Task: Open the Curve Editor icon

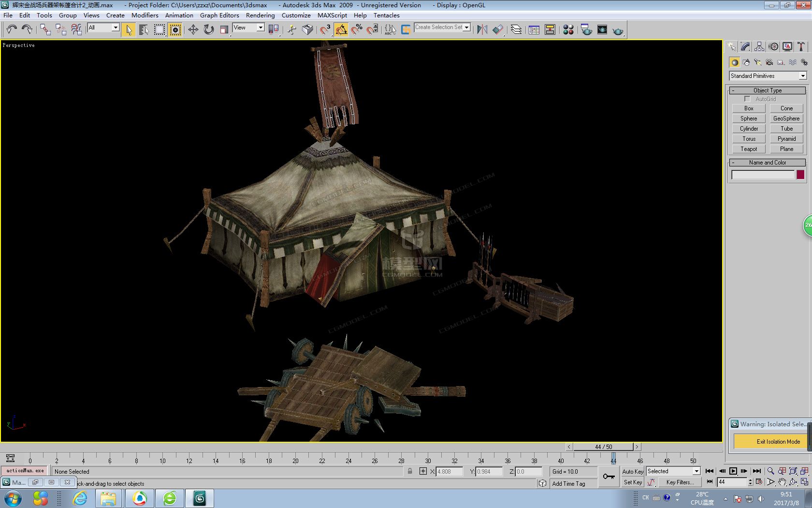Action: click(x=534, y=30)
